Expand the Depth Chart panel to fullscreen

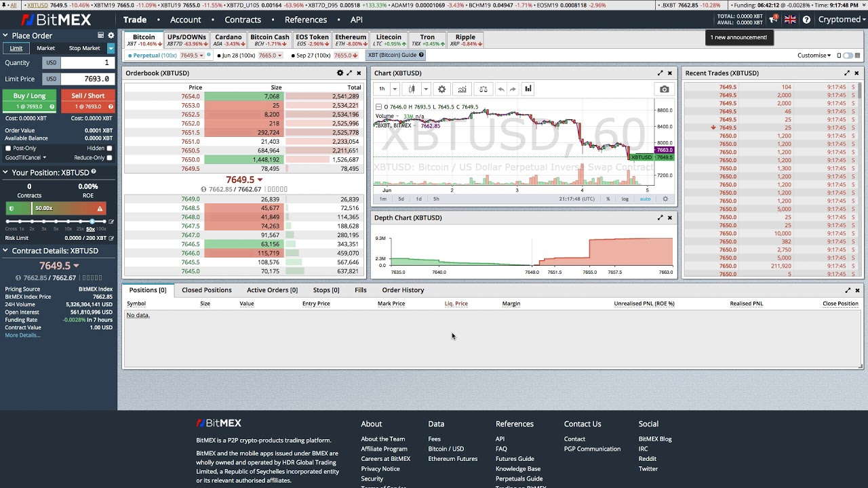660,218
